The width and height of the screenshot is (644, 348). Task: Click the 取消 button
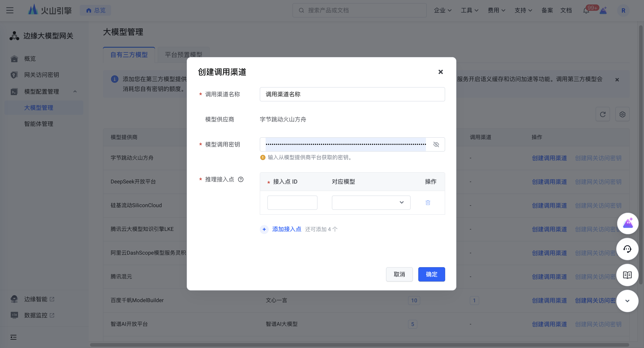point(399,274)
